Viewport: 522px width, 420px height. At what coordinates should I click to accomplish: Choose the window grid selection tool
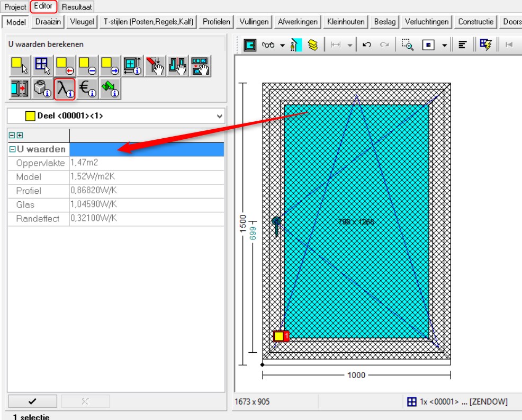(x=42, y=66)
